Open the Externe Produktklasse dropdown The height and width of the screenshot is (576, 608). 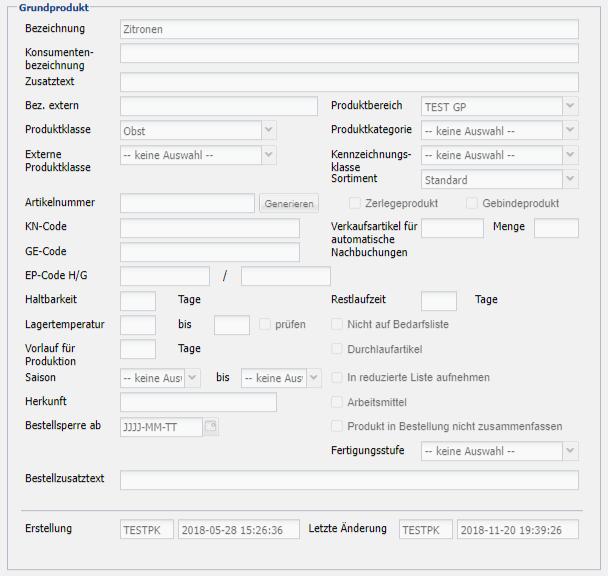click(x=197, y=155)
